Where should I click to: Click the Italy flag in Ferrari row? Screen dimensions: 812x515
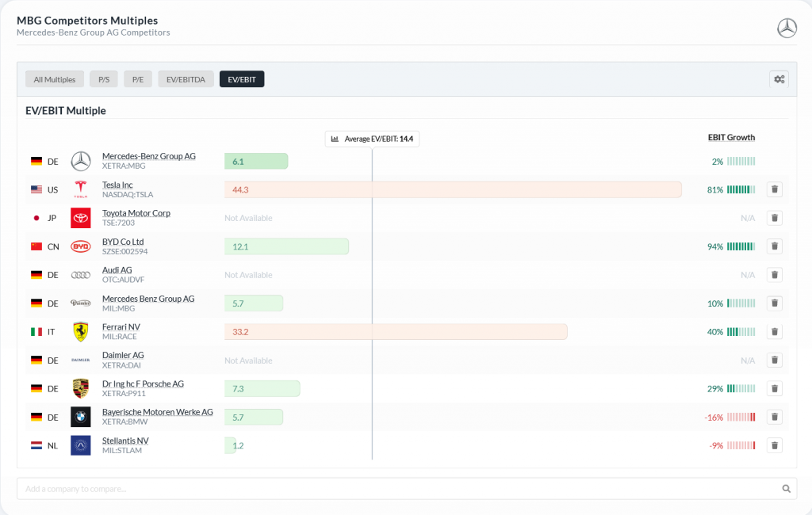point(36,332)
